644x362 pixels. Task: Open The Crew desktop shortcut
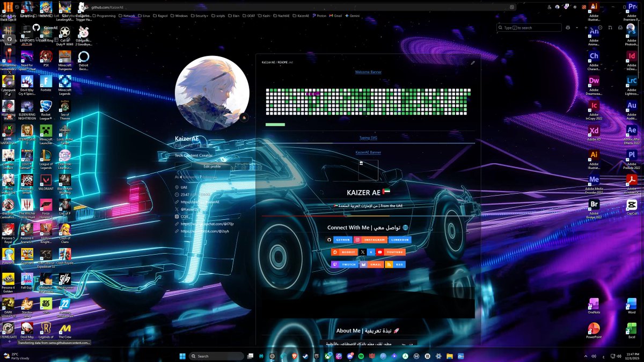tap(65, 331)
